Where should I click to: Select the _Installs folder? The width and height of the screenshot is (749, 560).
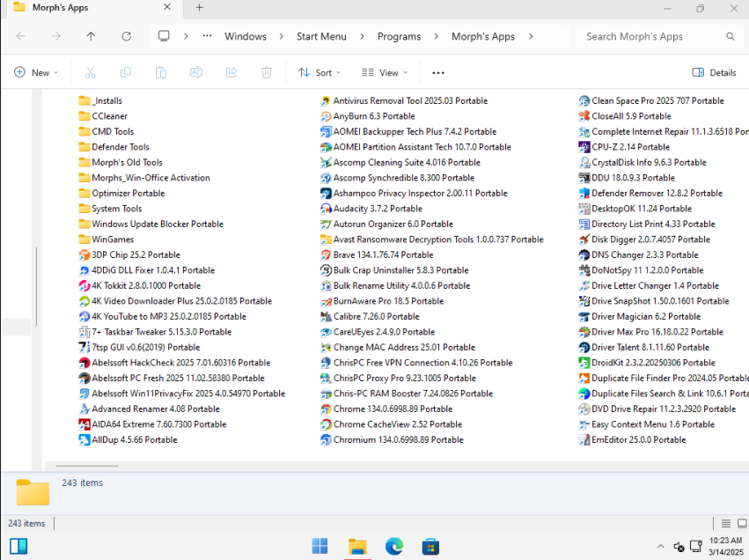tap(100, 101)
